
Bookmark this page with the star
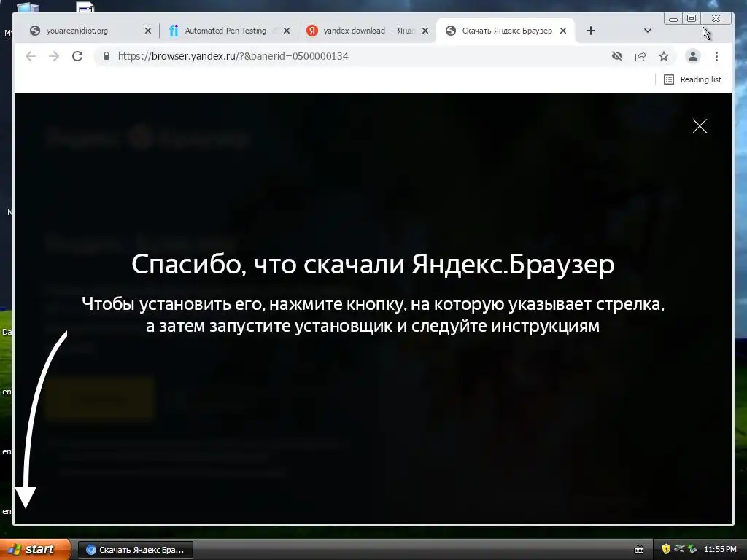click(x=664, y=56)
